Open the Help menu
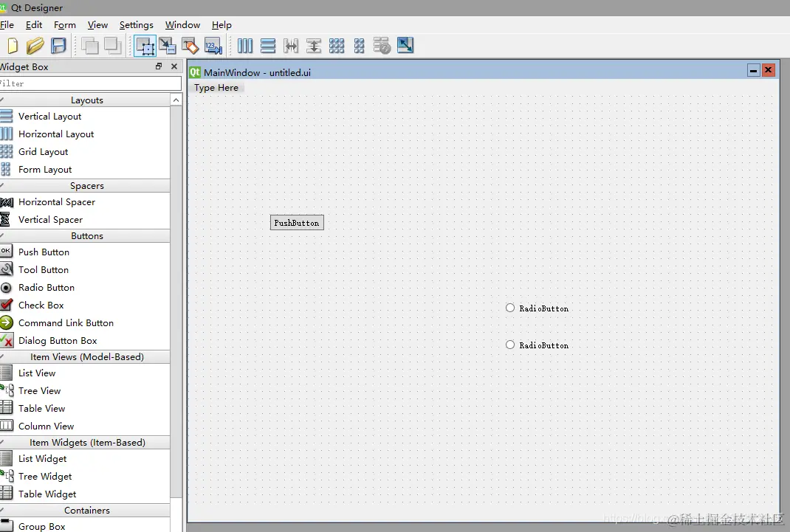This screenshot has width=790, height=532. coord(221,24)
